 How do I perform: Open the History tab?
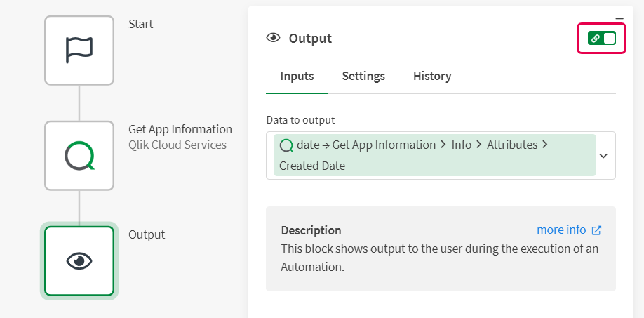(x=432, y=76)
